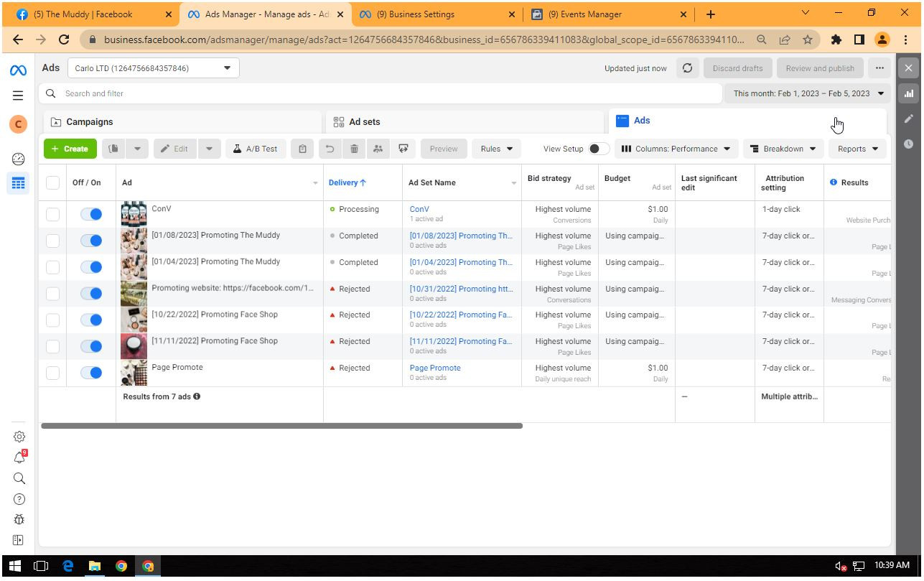Check the box for Page Promote row
This screenshot has width=924, height=581.
(52, 373)
